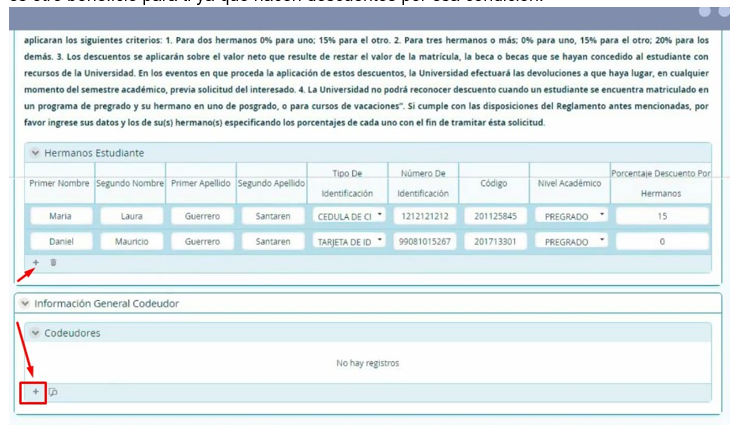Collapse the Hermanos Estudiante section
Image resolution: width=739 pixels, height=438 pixels.
point(35,153)
